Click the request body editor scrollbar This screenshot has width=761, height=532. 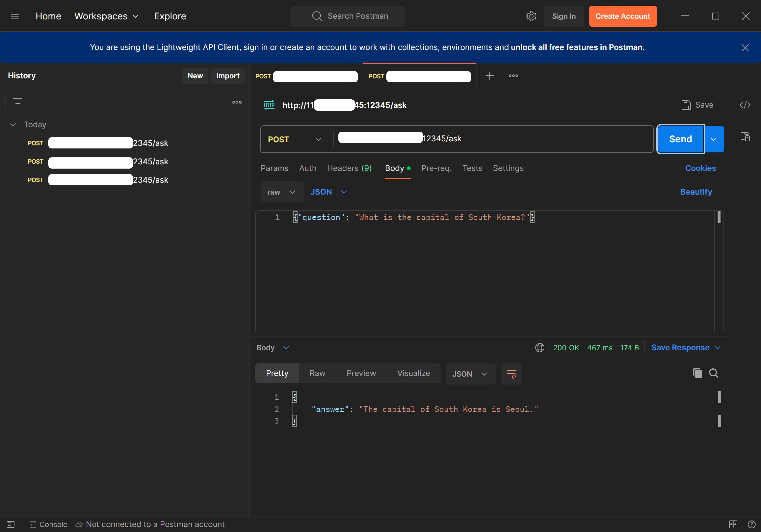[719, 217]
